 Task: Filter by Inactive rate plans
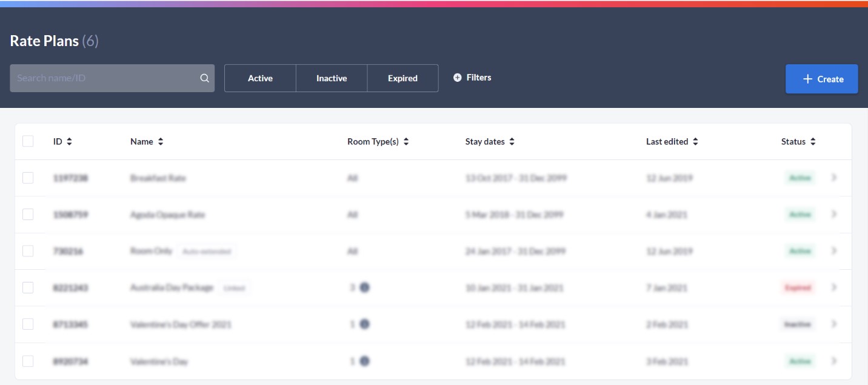pyautogui.click(x=332, y=78)
